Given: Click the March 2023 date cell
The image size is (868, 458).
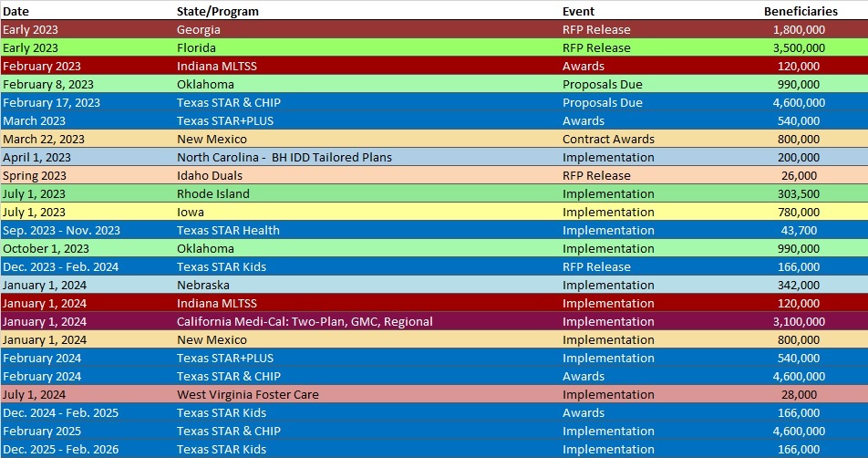Looking at the screenshot, I should pos(34,120).
